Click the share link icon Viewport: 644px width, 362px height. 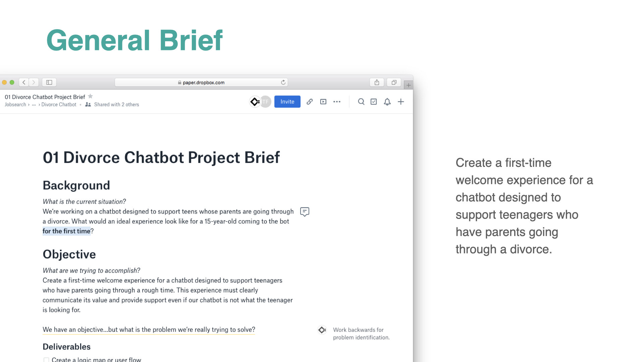click(x=310, y=102)
